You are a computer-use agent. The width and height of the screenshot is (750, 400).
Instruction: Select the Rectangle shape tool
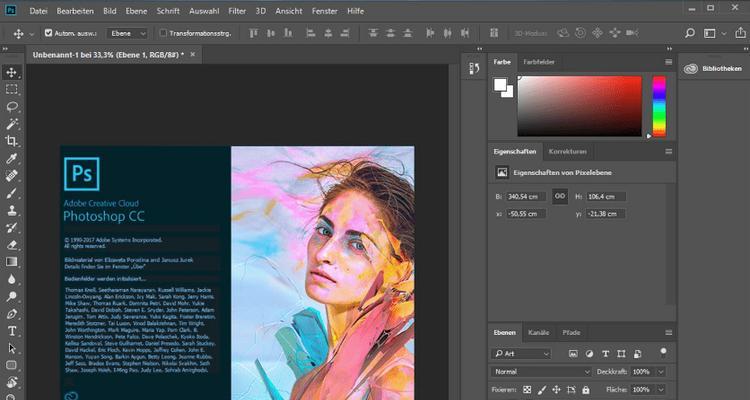click(x=11, y=366)
